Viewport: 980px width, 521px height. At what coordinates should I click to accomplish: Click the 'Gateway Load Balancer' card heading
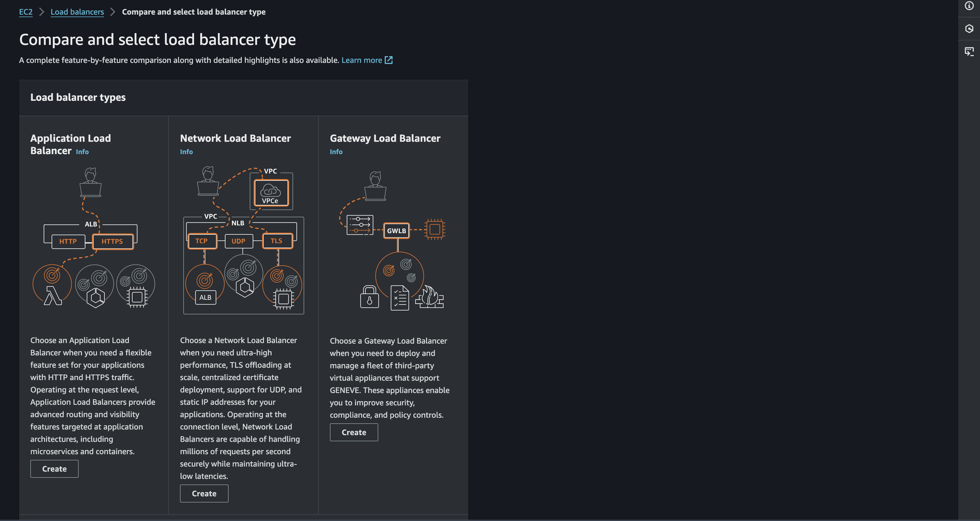[385, 138]
